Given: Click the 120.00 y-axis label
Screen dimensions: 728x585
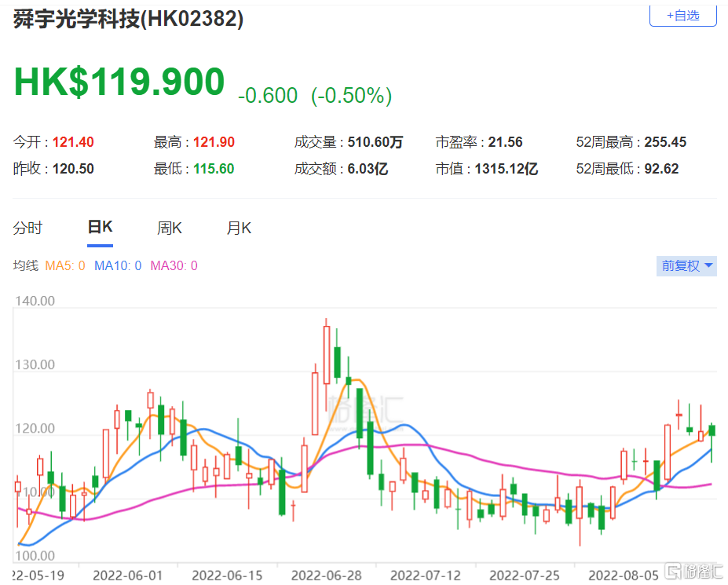Looking at the screenshot, I should pos(35,429).
